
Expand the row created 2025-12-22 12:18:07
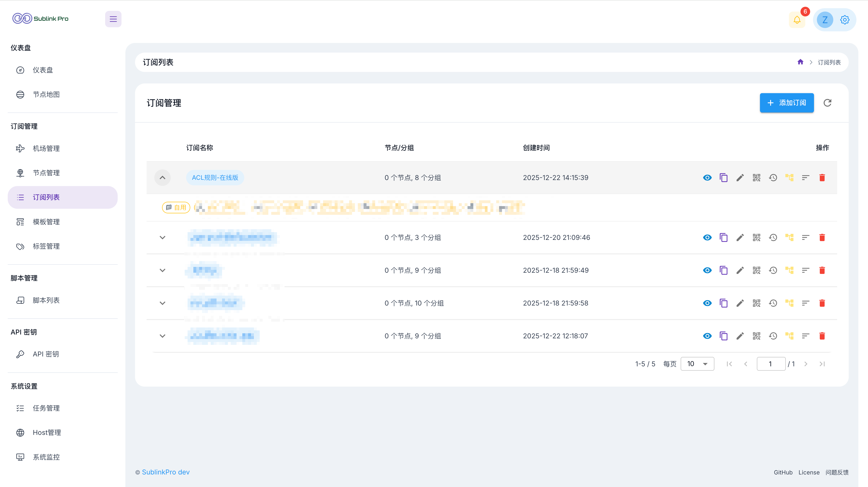(x=163, y=336)
